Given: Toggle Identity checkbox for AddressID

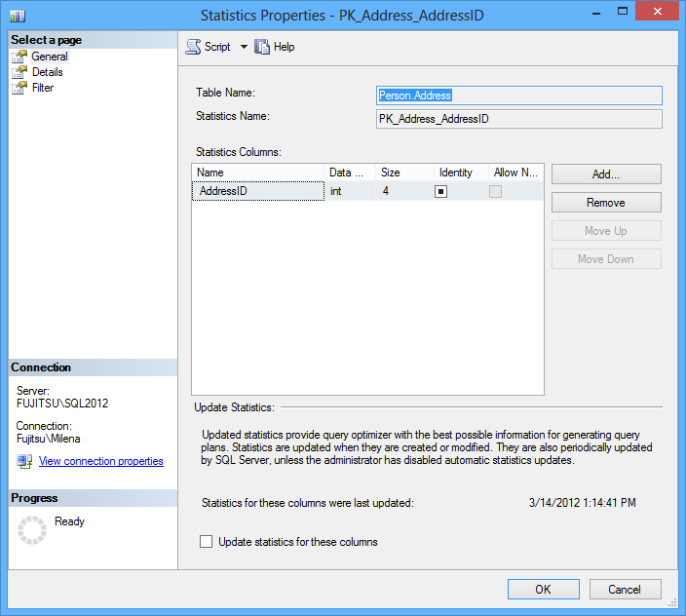Looking at the screenshot, I should click(x=440, y=192).
